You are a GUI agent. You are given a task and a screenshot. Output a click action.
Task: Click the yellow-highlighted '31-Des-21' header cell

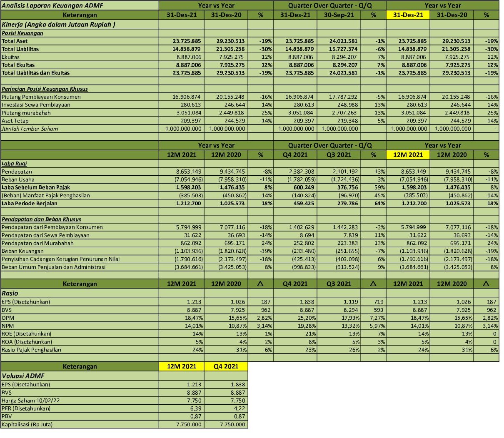point(408,15)
